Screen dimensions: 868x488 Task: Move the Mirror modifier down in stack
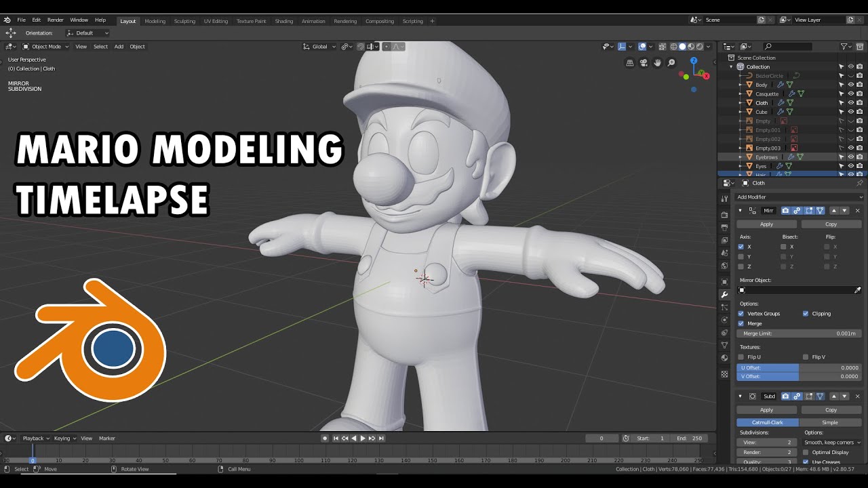pyautogui.click(x=844, y=211)
